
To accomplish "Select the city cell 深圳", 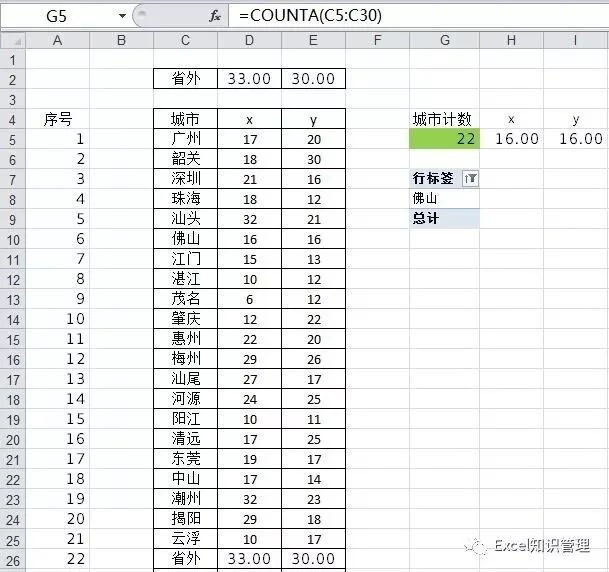I will (x=185, y=179).
